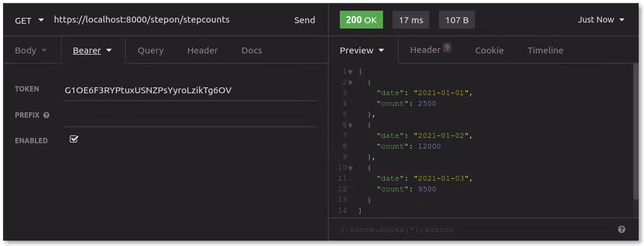This screenshot has width=644, height=246.
Task: Open the Preview mode dropdown
Action: (x=362, y=51)
